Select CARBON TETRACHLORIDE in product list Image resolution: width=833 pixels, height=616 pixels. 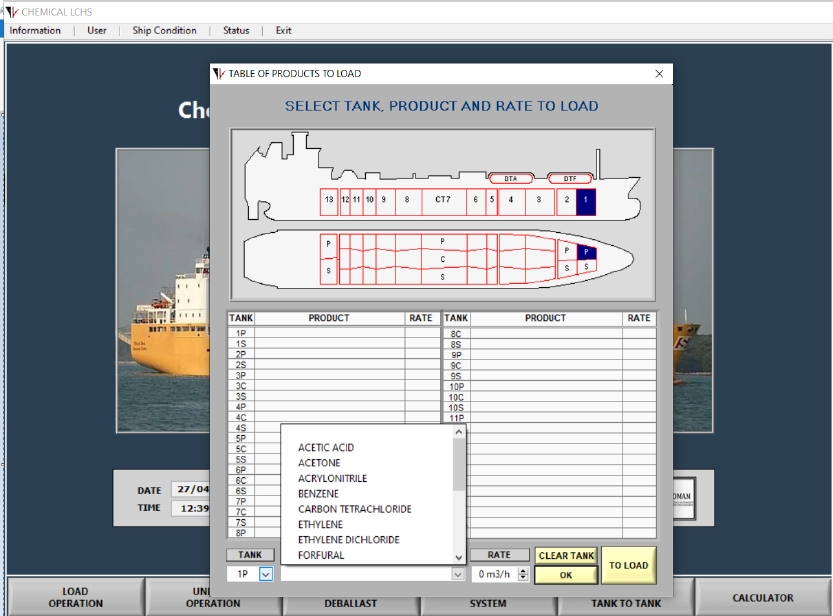[x=354, y=509]
